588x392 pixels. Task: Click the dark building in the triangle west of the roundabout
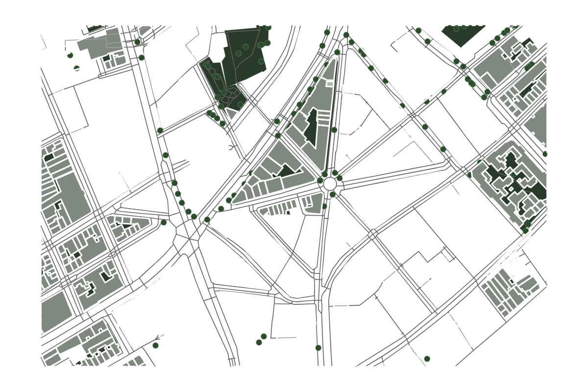pos(287,171)
